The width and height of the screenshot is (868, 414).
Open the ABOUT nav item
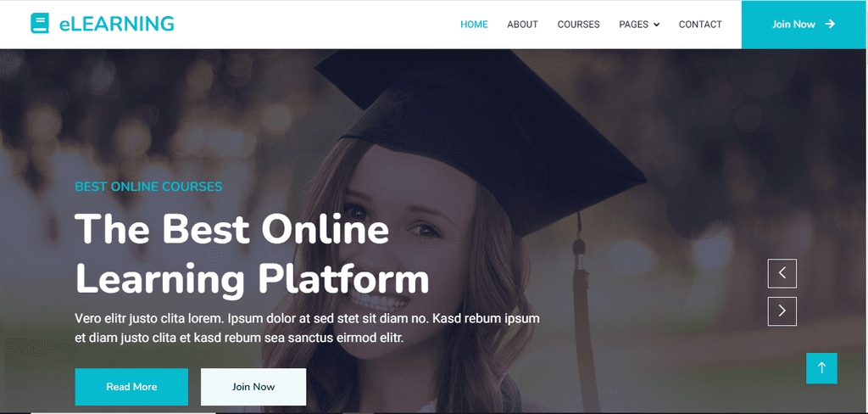tap(522, 25)
